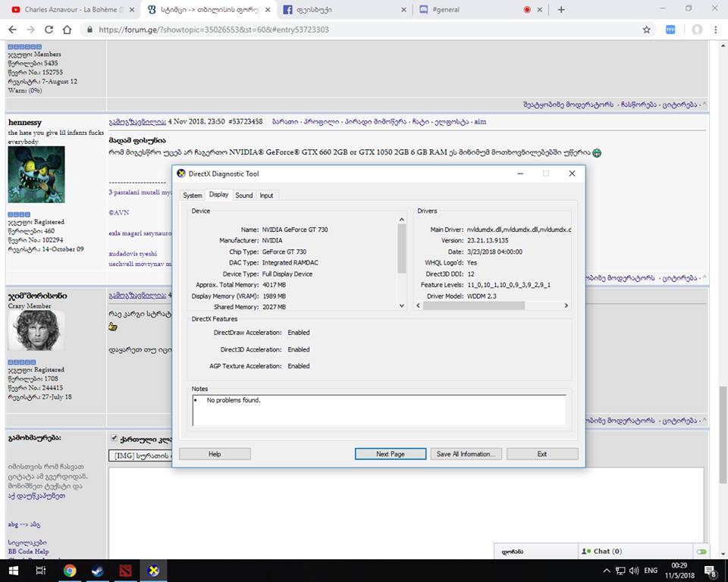This screenshot has width=728, height=582.
Task: Click the thumbs-up emoticon in post
Action: (x=113, y=327)
